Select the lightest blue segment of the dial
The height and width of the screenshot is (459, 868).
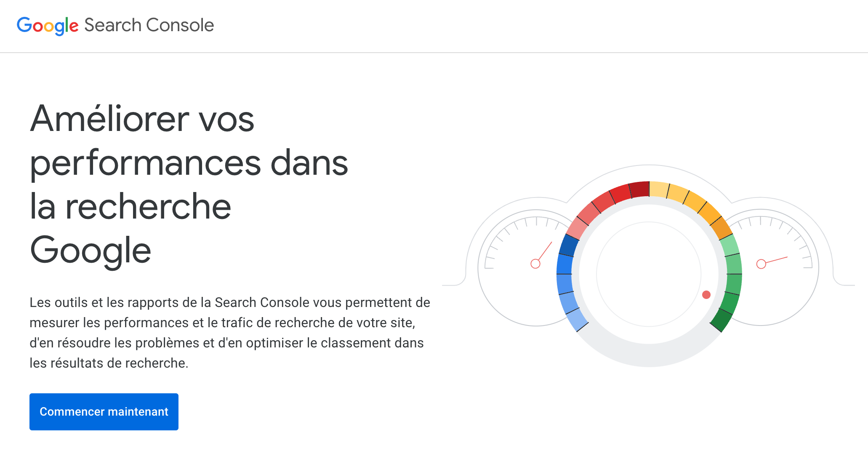pos(577,320)
